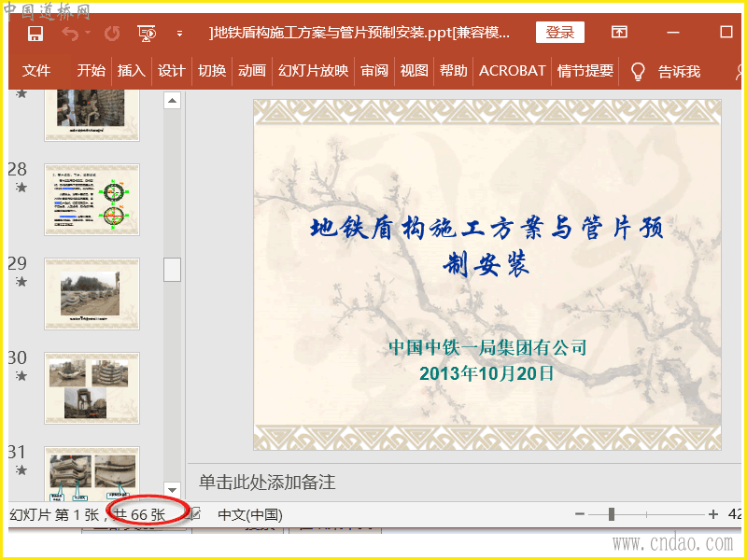The height and width of the screenshot is (560, 747).
Task: Switch to the 设计 tab
Action: [172, 71]
